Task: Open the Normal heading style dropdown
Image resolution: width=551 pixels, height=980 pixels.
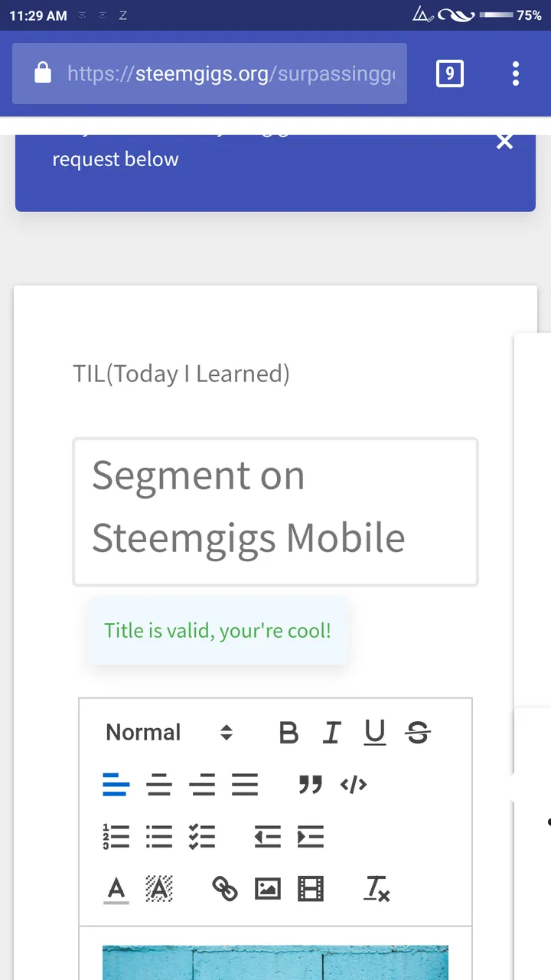Action: [169, 733]
